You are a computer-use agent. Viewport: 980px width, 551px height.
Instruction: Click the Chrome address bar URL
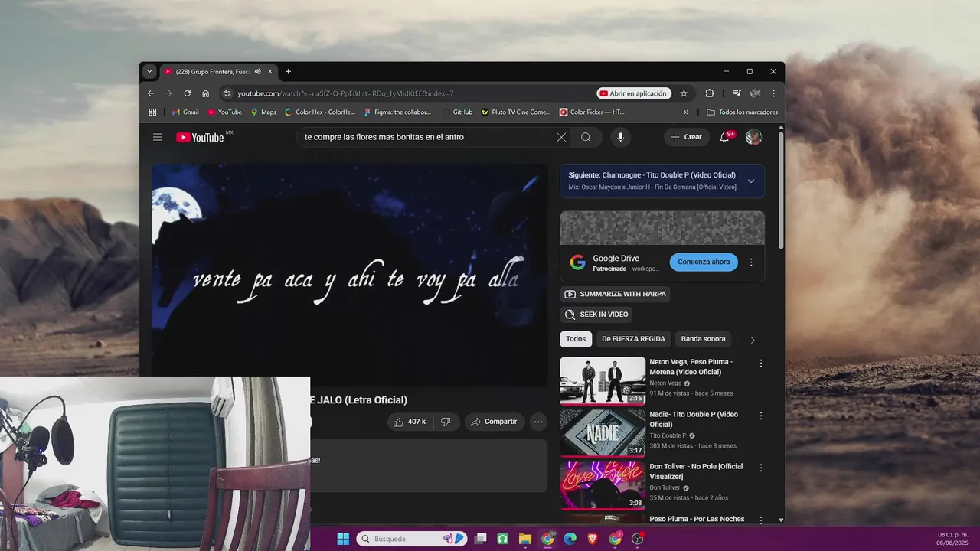click(345, 93)
